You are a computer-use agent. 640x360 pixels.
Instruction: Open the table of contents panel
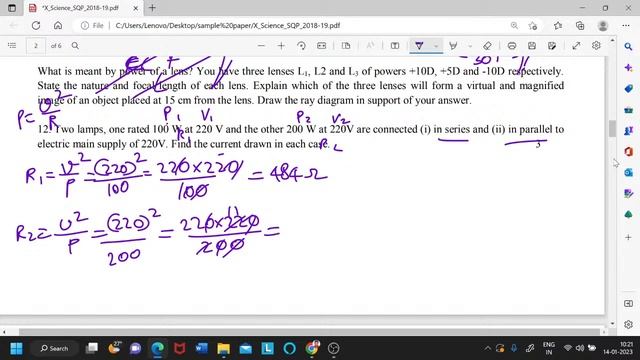click(x=12, y=46)
